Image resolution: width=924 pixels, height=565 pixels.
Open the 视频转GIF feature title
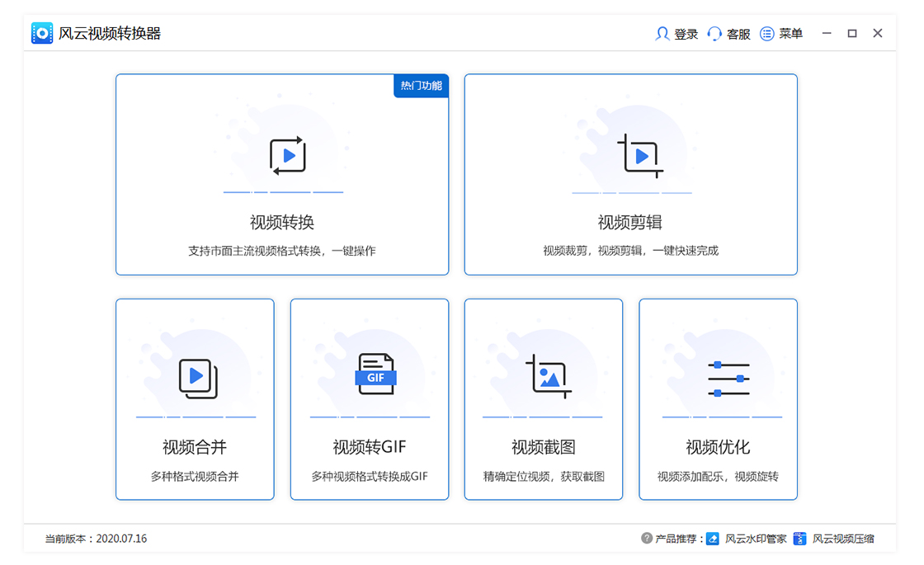(x=370, y=447)
